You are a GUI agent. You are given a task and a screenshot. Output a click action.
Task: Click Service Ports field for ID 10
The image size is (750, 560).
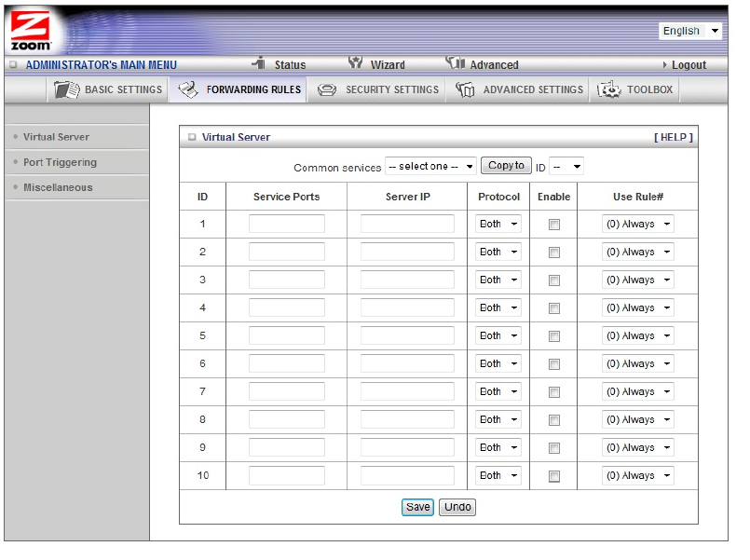(287, 475)
